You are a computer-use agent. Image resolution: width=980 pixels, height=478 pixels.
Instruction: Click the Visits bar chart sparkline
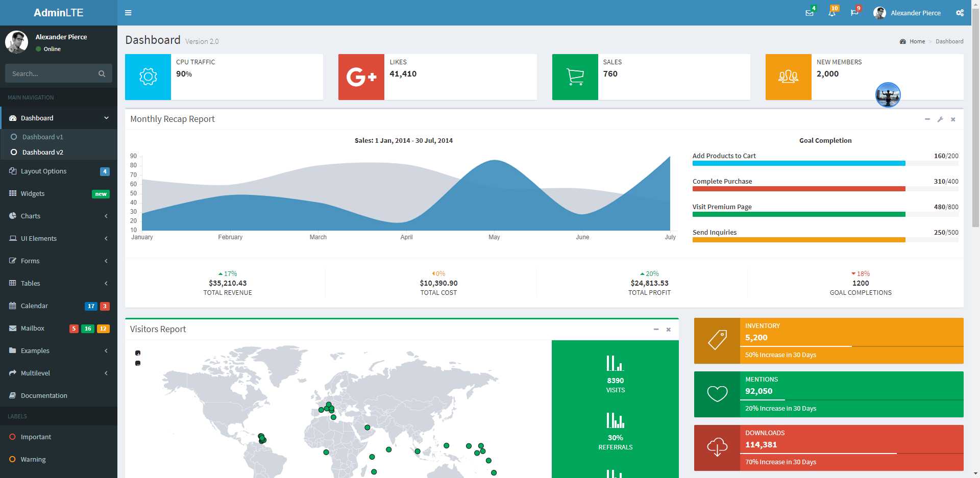point(615,363)
